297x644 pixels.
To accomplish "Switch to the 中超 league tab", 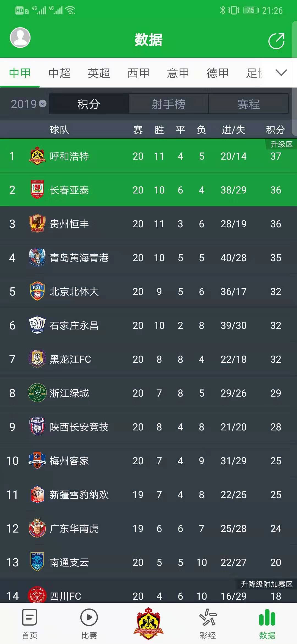I will 59,73.
